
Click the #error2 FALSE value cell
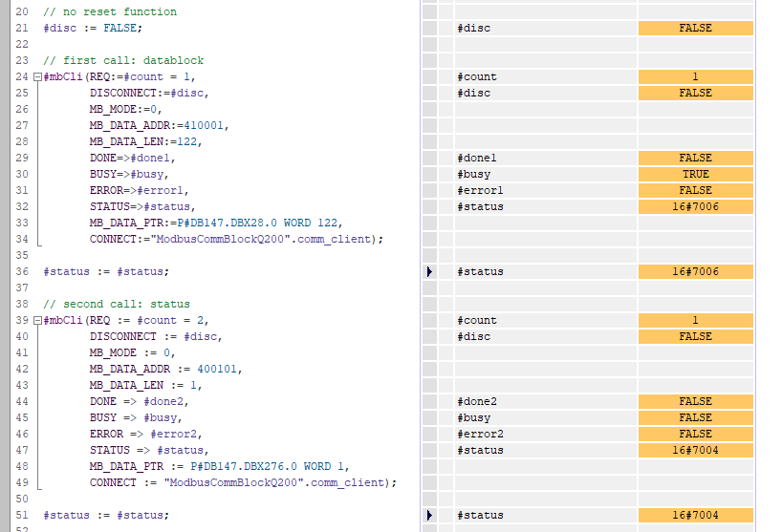tap(695, 434)
